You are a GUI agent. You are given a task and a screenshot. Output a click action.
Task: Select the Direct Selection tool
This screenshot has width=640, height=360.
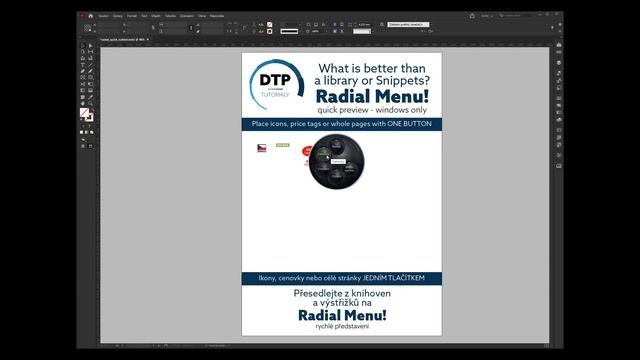click(x=91, y=46)
